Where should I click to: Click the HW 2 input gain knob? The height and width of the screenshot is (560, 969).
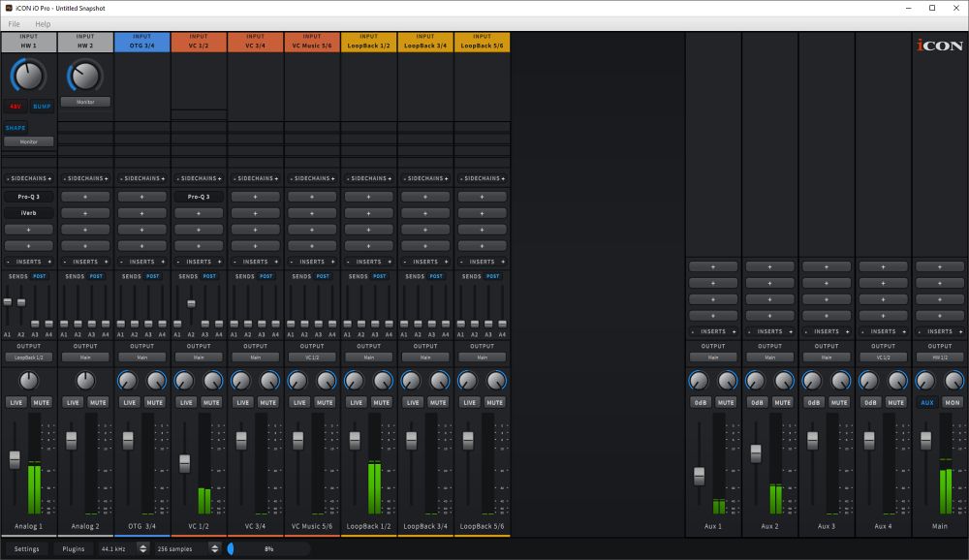click(85, 75)
